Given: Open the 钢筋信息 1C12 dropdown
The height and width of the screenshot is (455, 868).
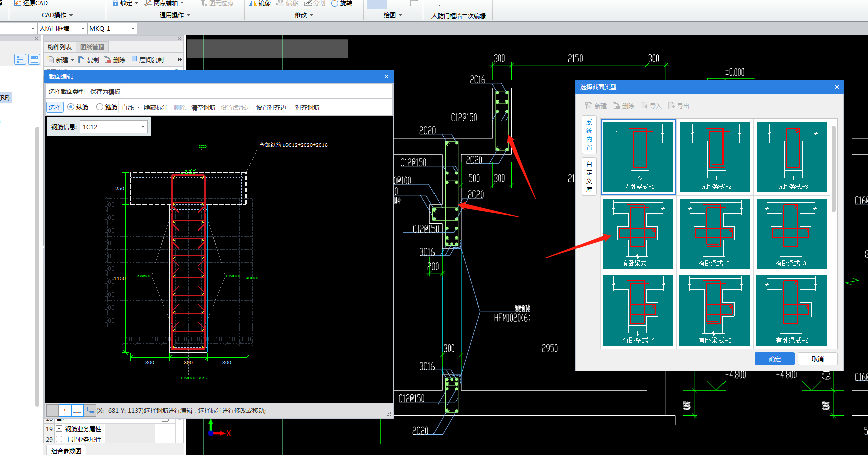Looking at the screenshot, I should 143,127.
